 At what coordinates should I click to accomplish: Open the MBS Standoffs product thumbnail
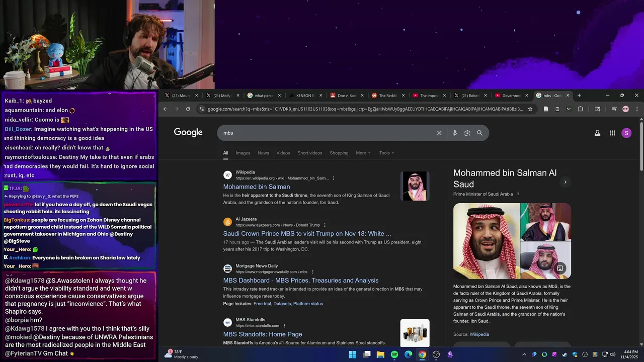pyautogui.click(x=415, y=332)
